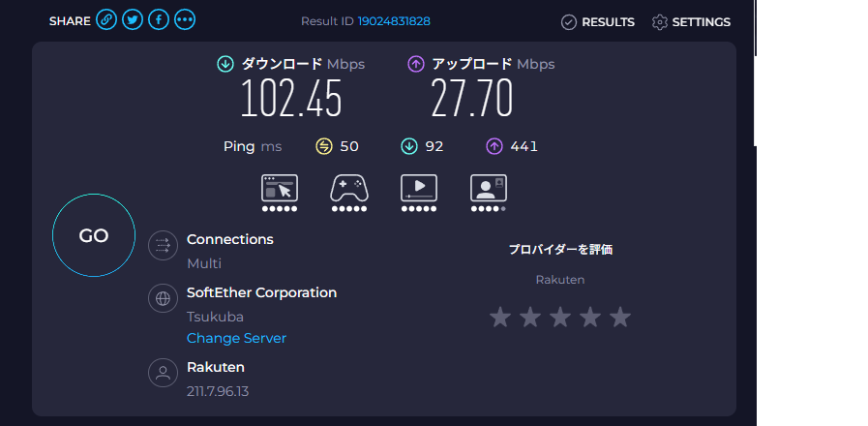Click the download latency value 92
Viewport: 868px width, 426px height.
pyautogui.click(x=434, y=146)
